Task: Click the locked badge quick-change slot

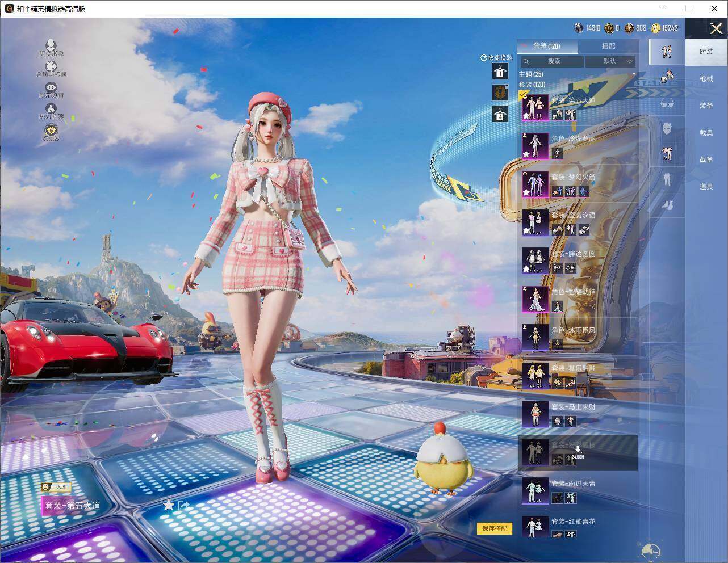Action: [x=500, y=93]
